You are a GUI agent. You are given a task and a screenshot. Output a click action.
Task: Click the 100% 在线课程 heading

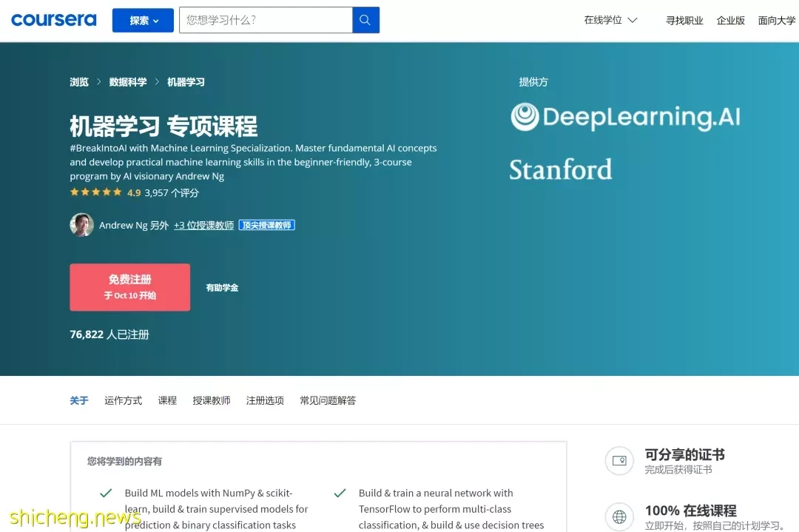pos(690,510)
